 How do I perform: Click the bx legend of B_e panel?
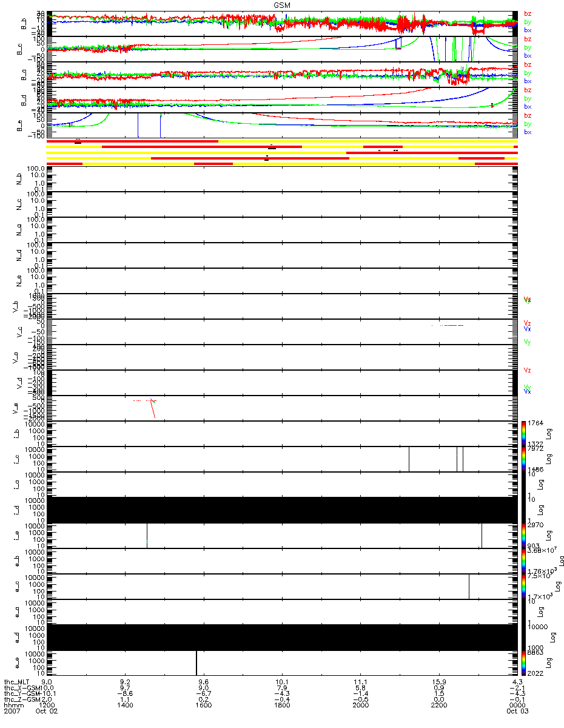tap(528, 132)
